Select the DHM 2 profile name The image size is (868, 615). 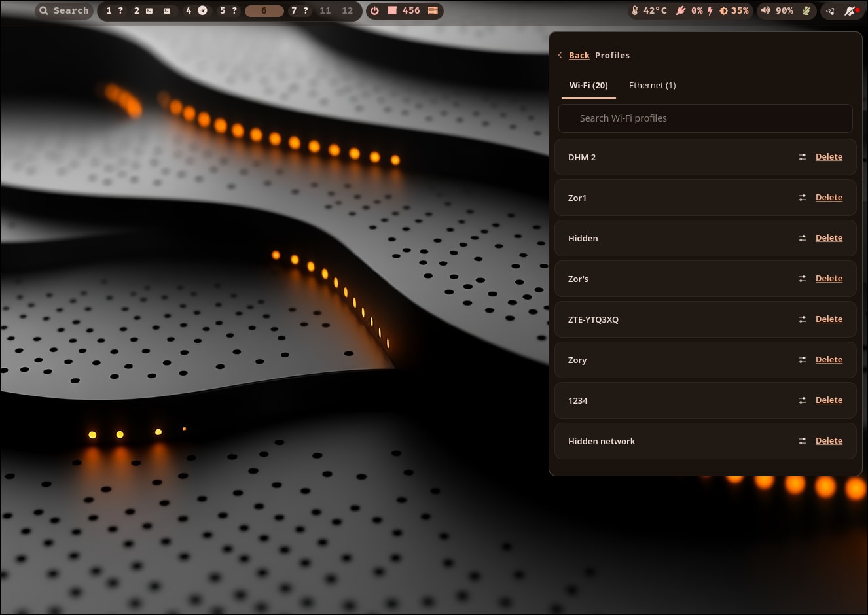click(x=582, y=157)
